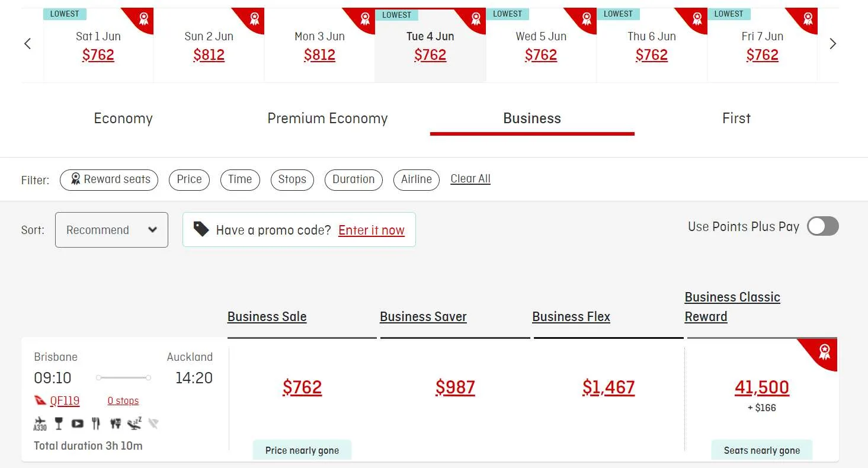Click the A330 aircraft type icon

40,424
